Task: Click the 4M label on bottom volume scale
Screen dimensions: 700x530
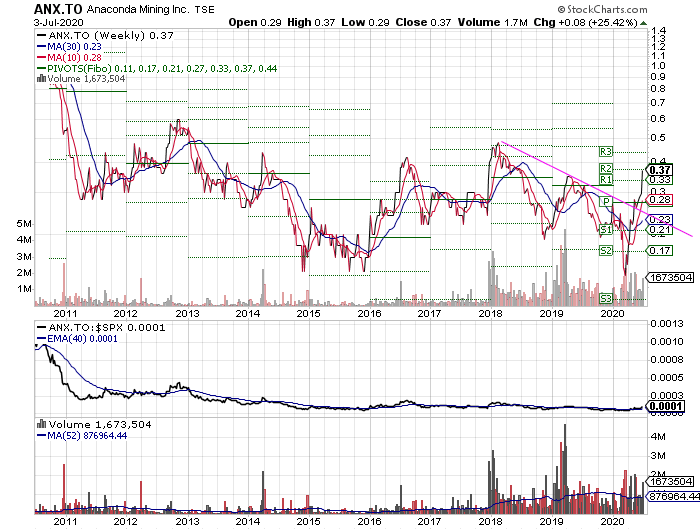Action: [x=658, y=436]
